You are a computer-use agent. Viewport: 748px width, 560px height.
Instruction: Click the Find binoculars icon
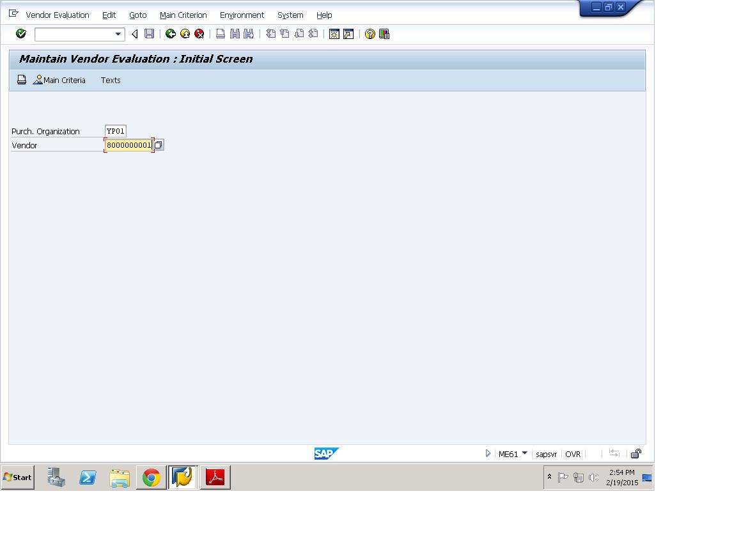click(x=235, y=34)
